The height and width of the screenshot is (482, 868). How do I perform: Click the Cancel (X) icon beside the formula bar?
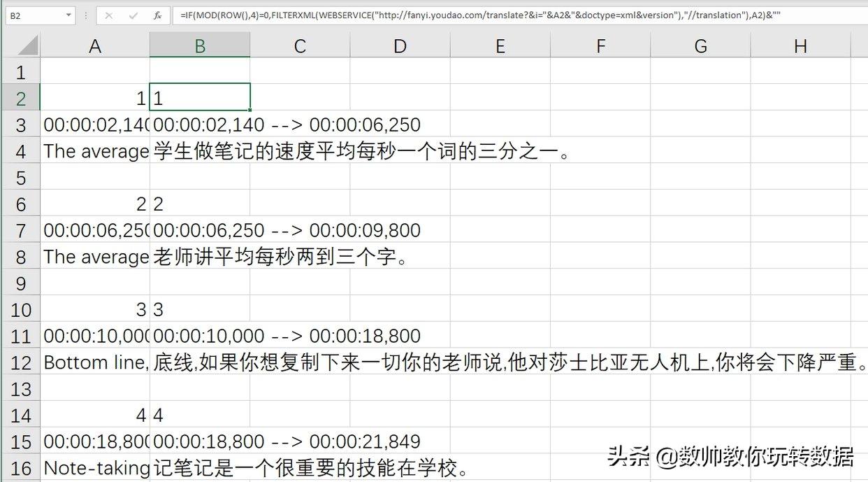pos(109,15)
